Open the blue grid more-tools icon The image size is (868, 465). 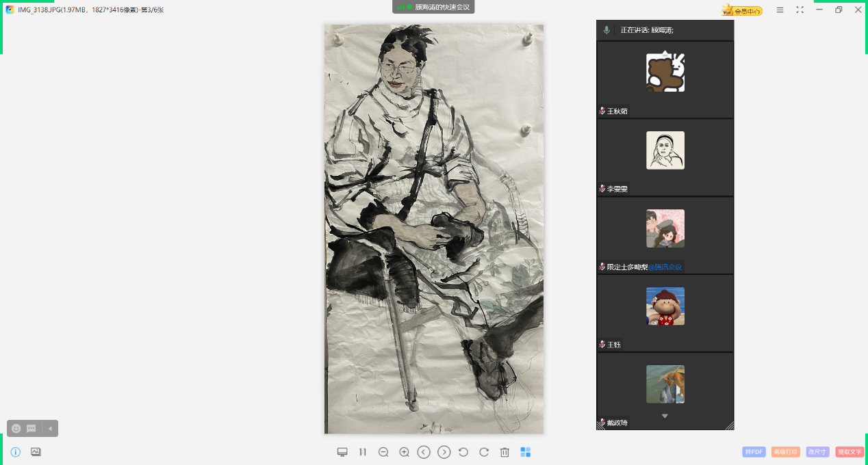(526, 452)
